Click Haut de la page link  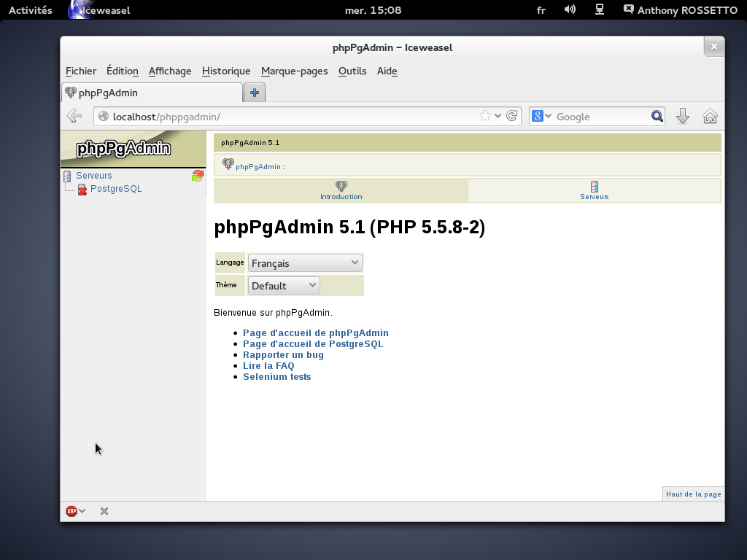(x=693, y=494)
